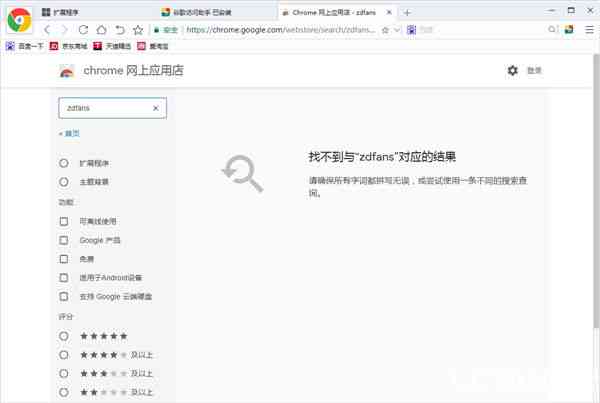Go forward using the browser forward arrow
This screenshot has height=403, width=600.
65,29
